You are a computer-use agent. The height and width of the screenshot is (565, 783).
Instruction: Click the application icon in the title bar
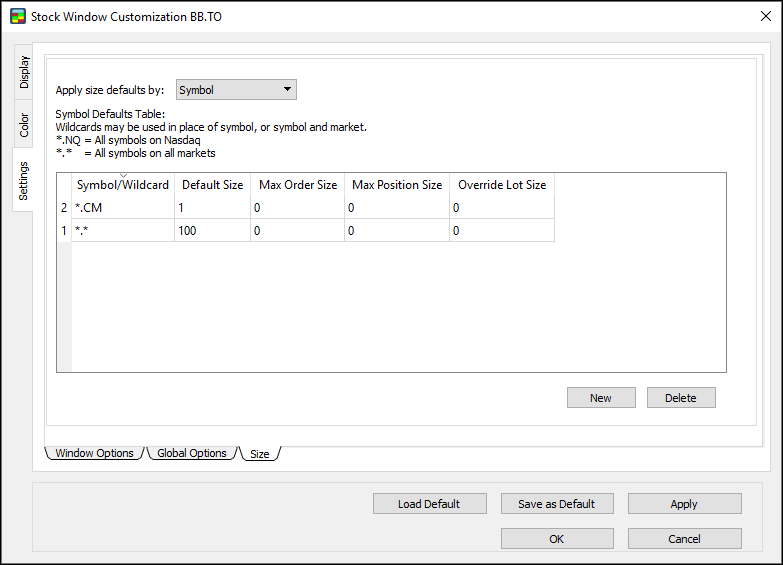point(17,17)
